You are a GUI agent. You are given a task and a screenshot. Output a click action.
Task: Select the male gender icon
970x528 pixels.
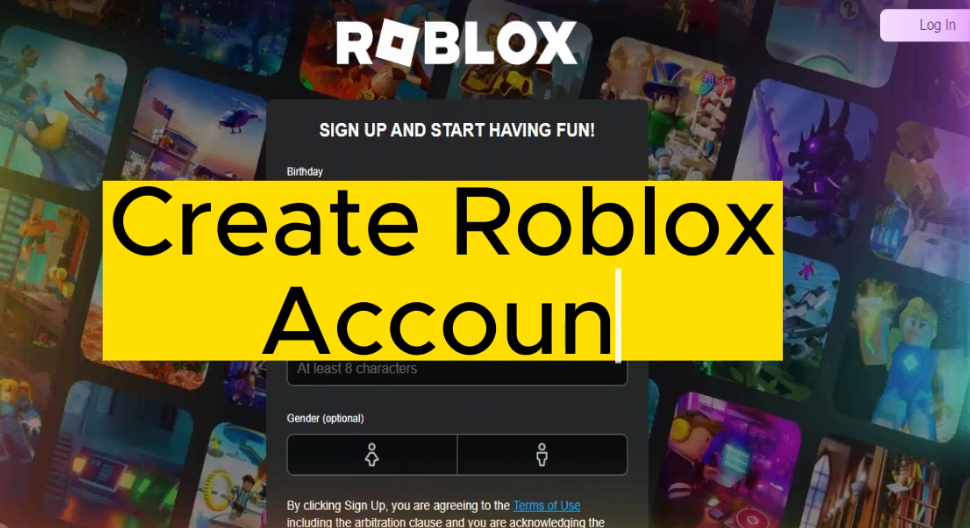click(542, 454)
